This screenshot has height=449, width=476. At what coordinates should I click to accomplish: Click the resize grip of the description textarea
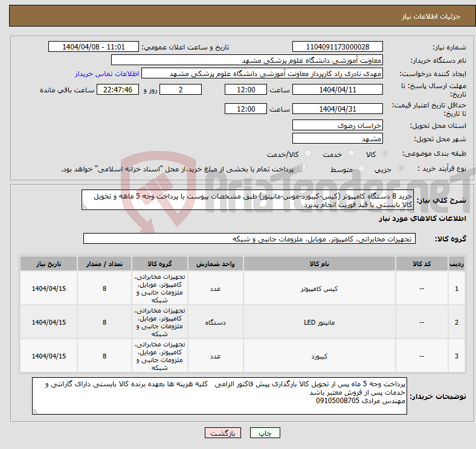point(85,207)
